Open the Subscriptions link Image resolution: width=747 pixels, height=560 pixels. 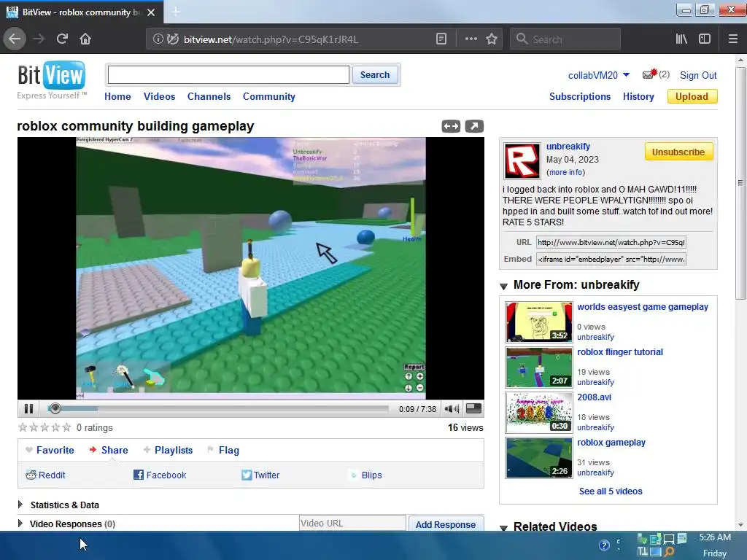[x=580, y=97]
